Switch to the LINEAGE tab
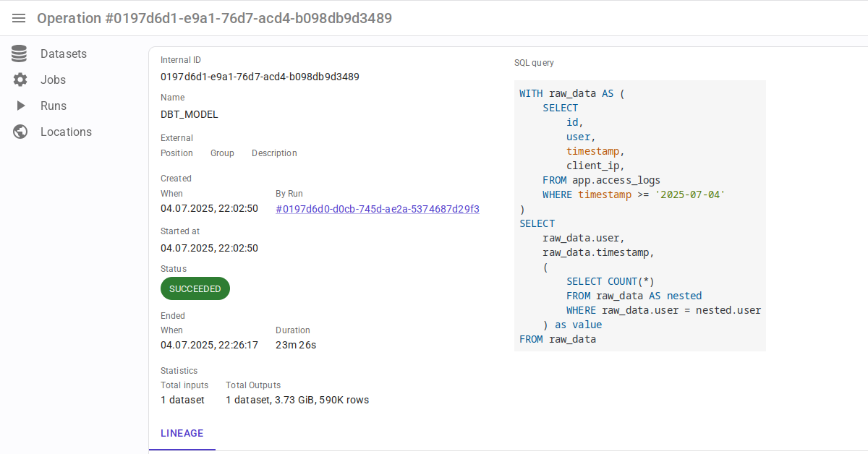 (x=182, y=434)
